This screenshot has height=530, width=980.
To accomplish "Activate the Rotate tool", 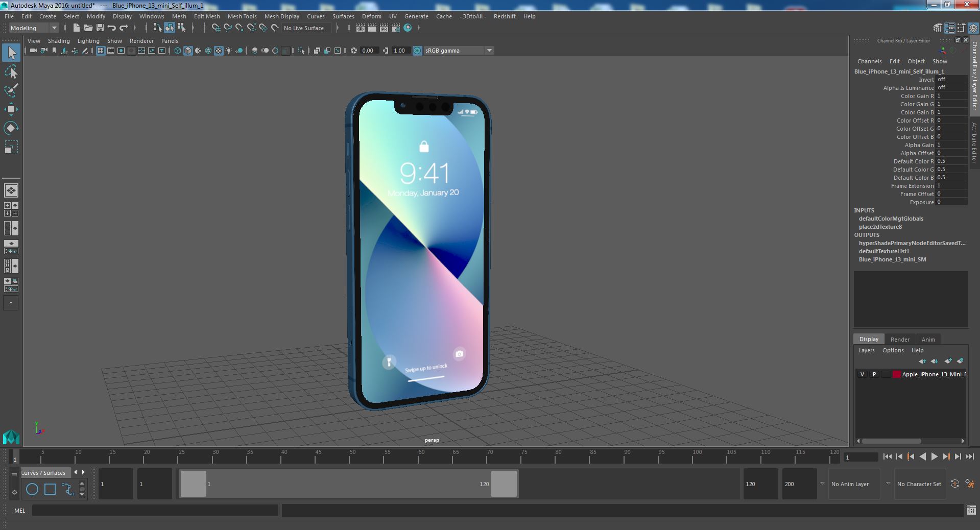I will coord(11,128).
